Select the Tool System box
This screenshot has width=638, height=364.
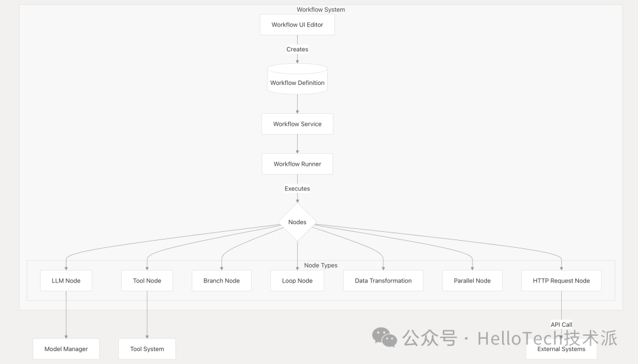click(147, 349)
